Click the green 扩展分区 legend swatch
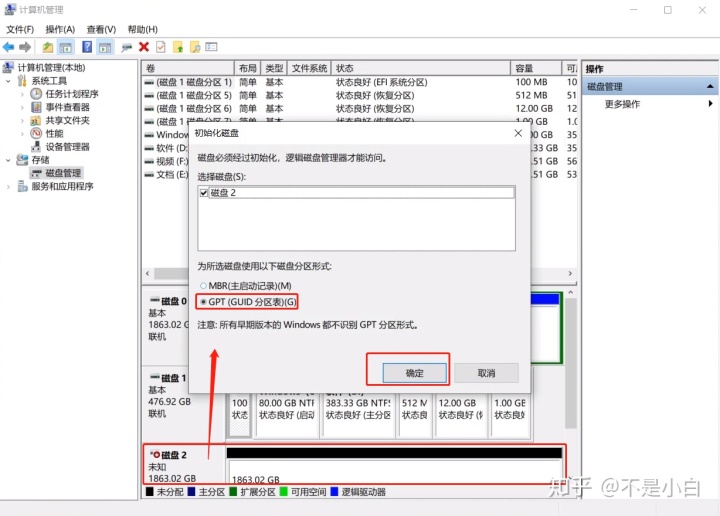The image size is (720, 516). (x=233, y=492)
